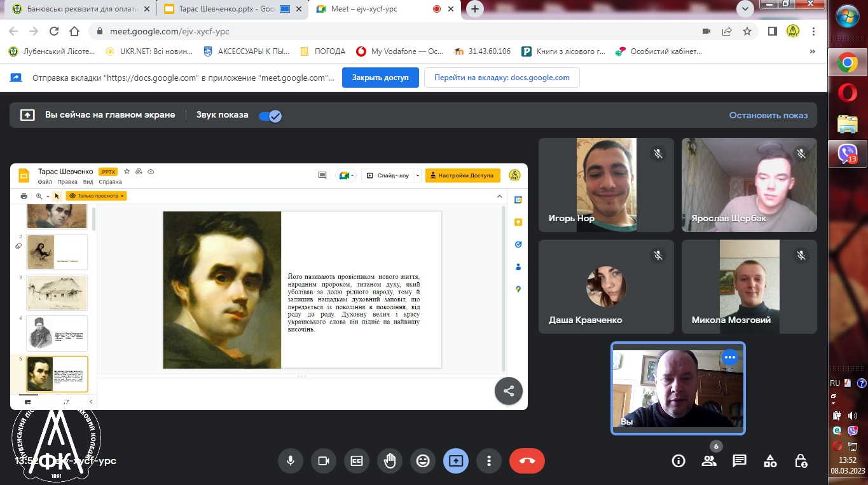The width and height of the screenshot is (868, 485).
Task: Open more options in Meet bottom bar
Action: coord(489,461)
